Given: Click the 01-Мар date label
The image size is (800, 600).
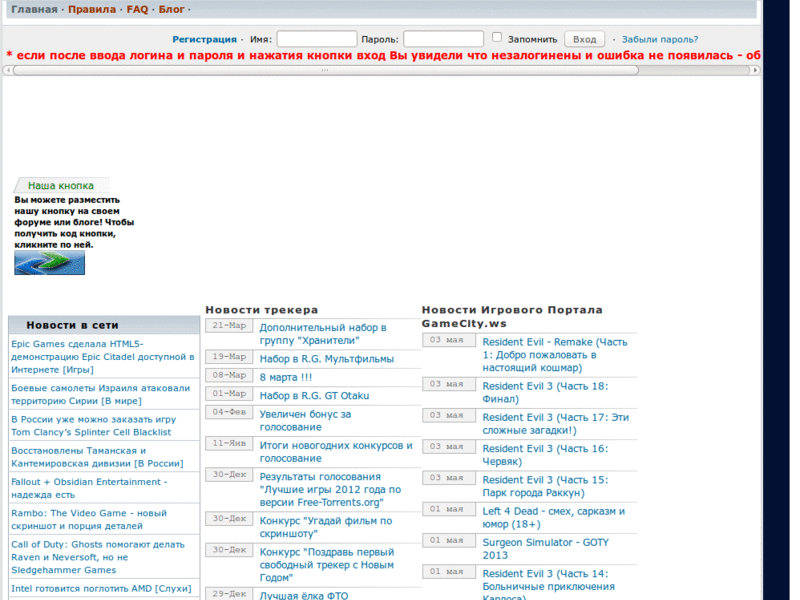Looking at the screenshot, I should point(229,393).
